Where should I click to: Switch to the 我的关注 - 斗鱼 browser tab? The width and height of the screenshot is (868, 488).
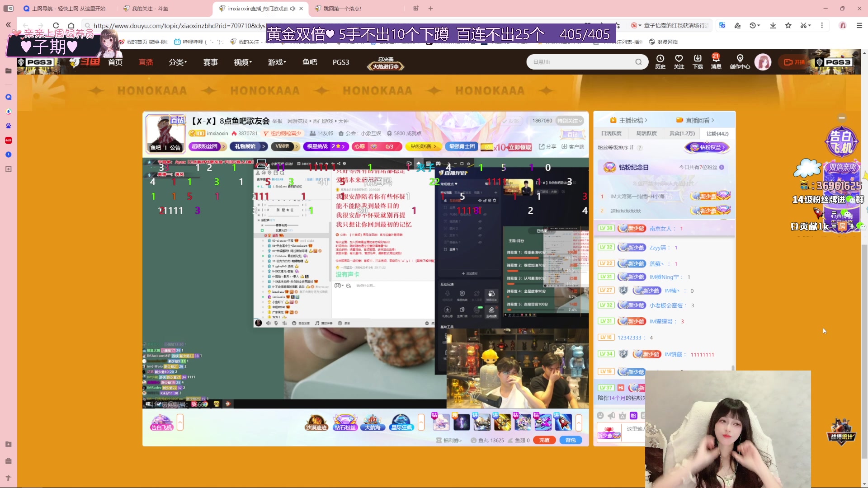pyautogui.click(x=150, y=9)
